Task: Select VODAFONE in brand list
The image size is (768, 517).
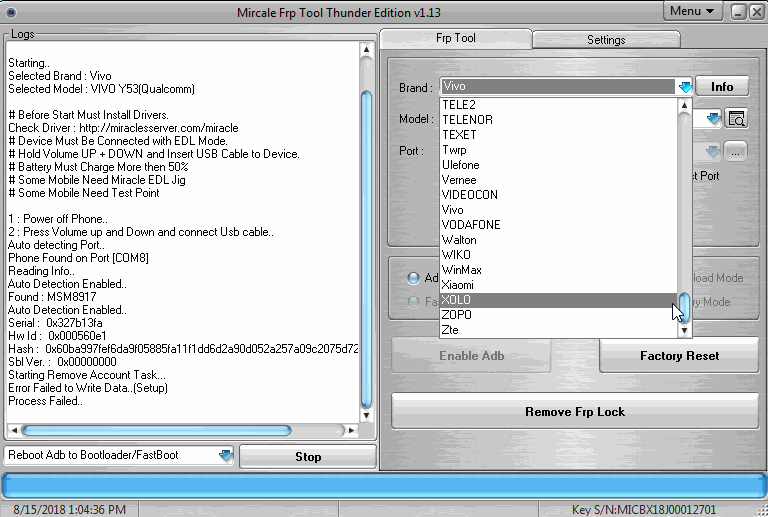Action: [558, 225]
